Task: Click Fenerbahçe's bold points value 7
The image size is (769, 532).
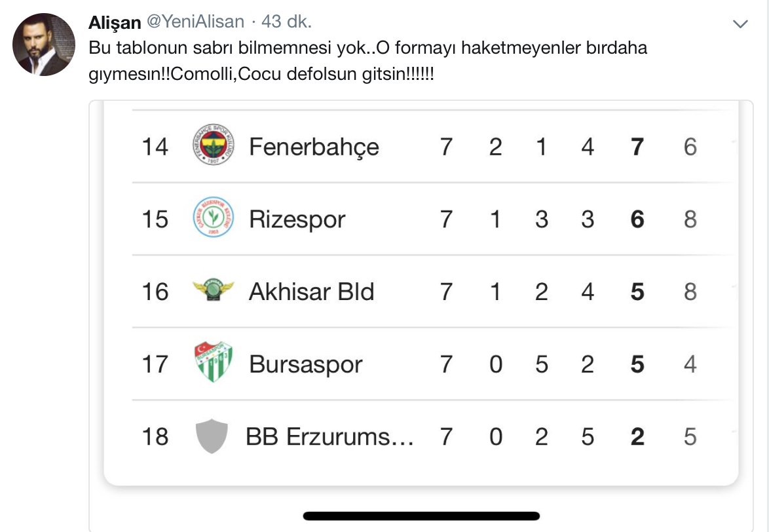Action: point(637,146)
